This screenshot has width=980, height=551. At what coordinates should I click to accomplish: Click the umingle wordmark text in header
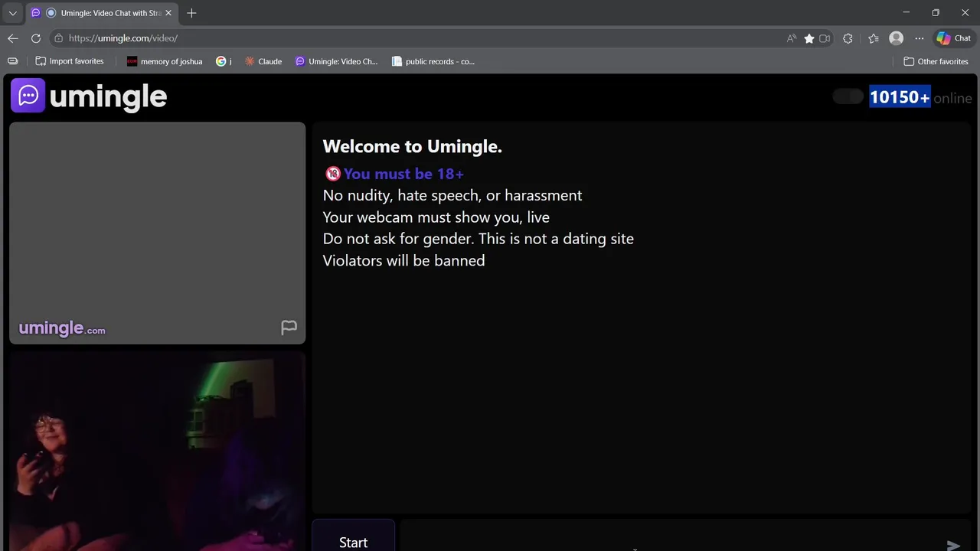click(108, 96)
